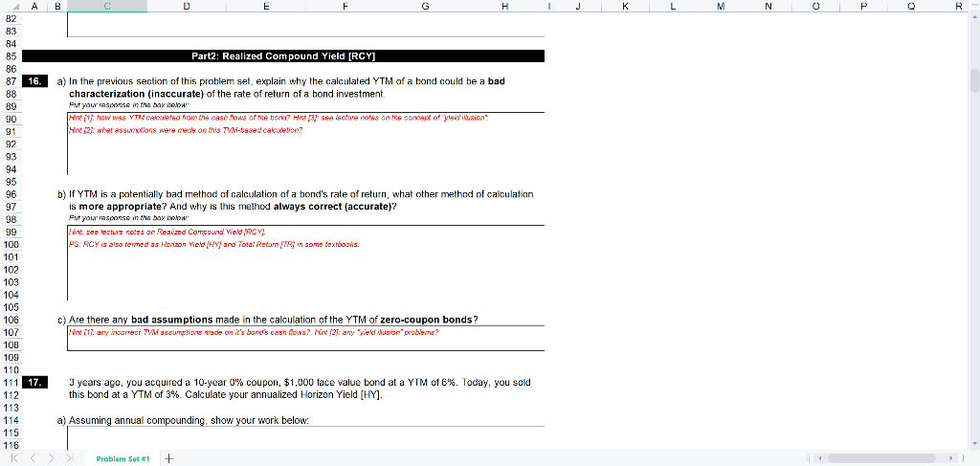Click the question 16b answer box
Image resolution: width=980 pixels, height=466 pixels.
point(305,263)
